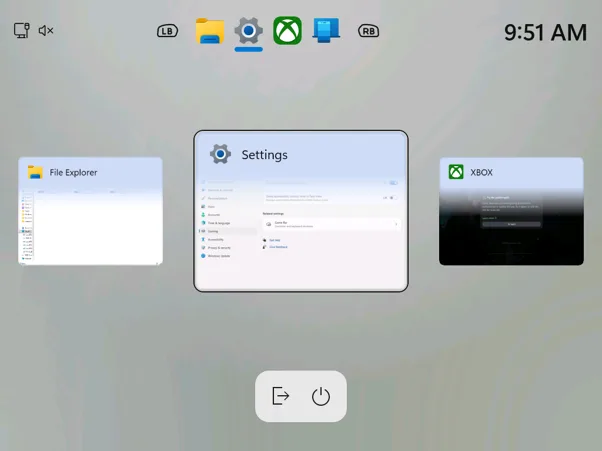Click the LB bumper indicator
Image resolution: width=602 pixels, height=451 pixels.
[x=167, y=31]
